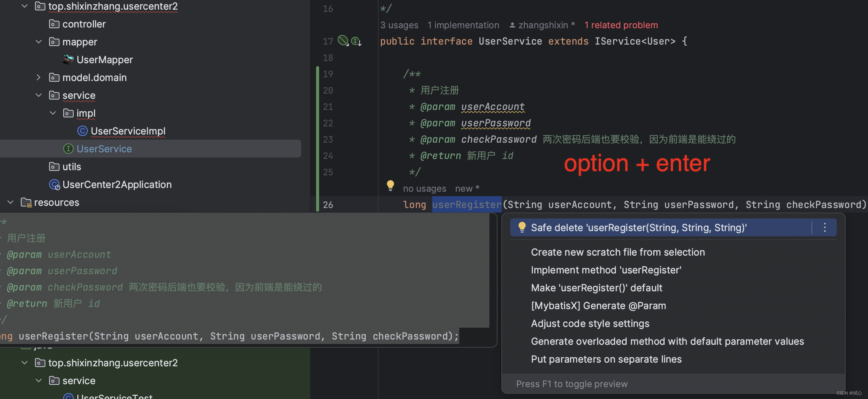Choose Generate overloaded method with default parameter values
The width and height of the screenshot is (868, 399).
(x=668, y=341)
